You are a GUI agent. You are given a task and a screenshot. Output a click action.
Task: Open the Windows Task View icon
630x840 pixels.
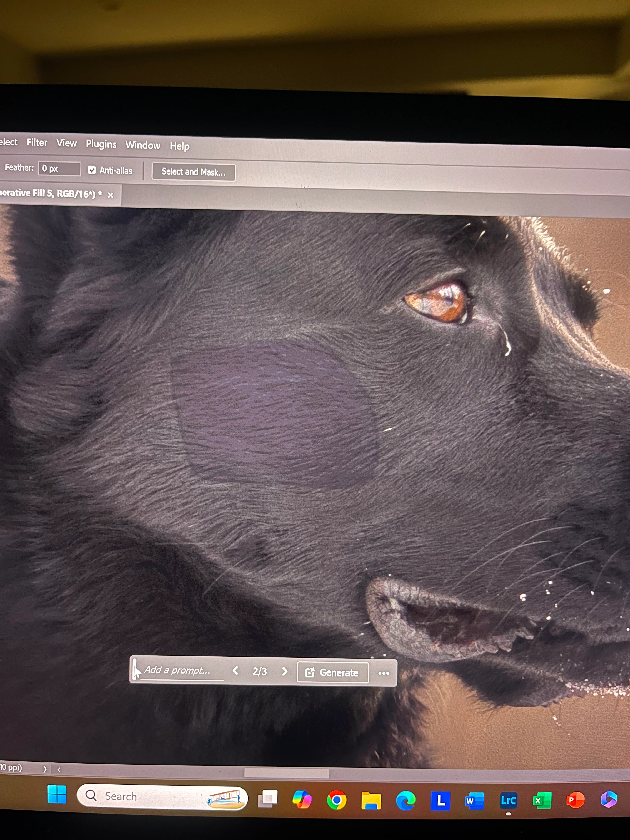268,799
